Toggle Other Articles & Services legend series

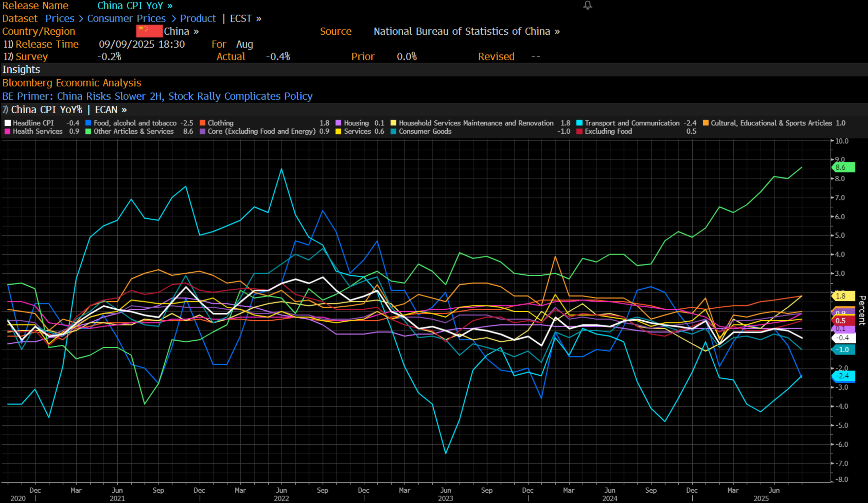[133, 132]
